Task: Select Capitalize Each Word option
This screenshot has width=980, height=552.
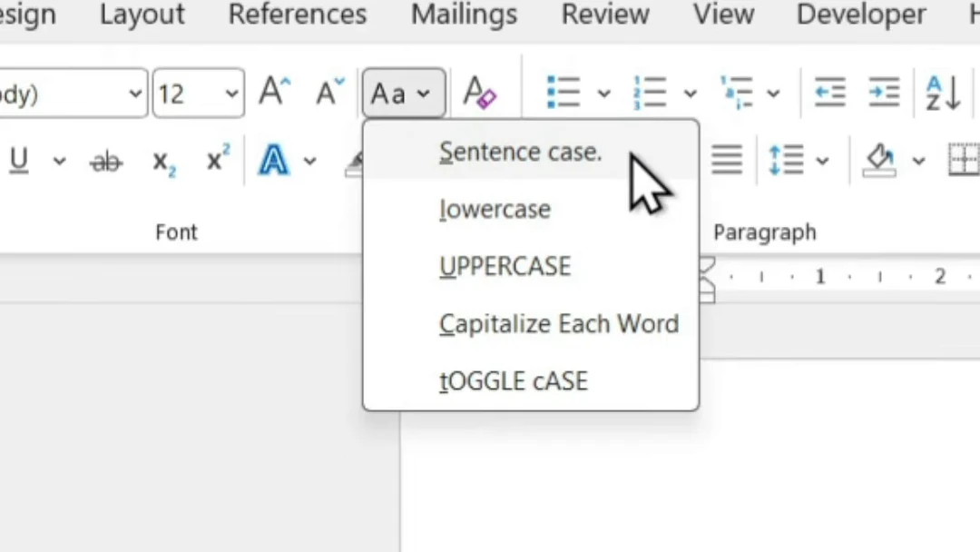Action: pyautogui.click(x=531, y=324)
